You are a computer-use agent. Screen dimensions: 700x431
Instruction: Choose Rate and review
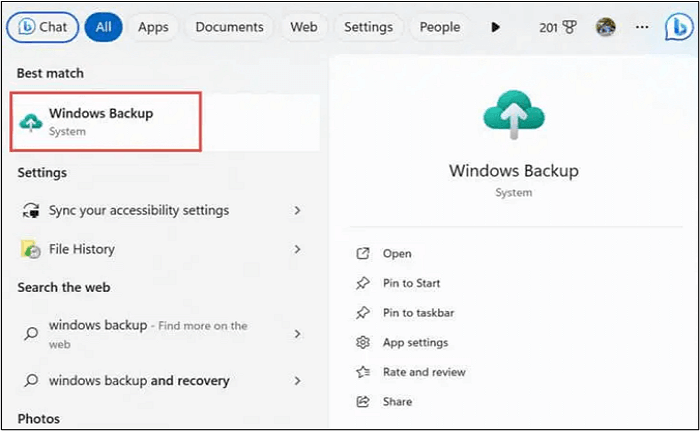[x=424, y=372]
